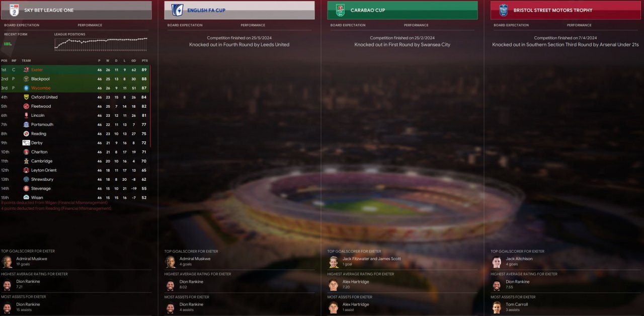Click the Portsmouth club crest
Screen dimensions: 644x316
pyautogui.click(x=26, y=124)
